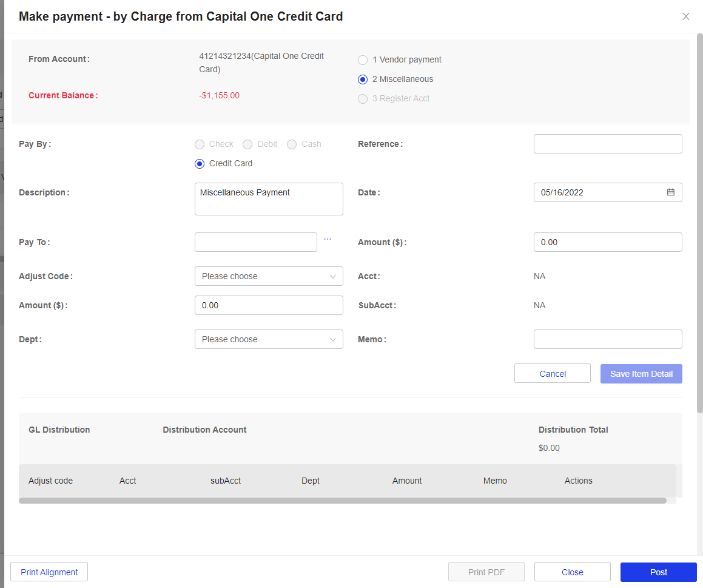Click the vertical scrollbar of the dialog
This screenshot has width=703, height=588.
point(700,223)
